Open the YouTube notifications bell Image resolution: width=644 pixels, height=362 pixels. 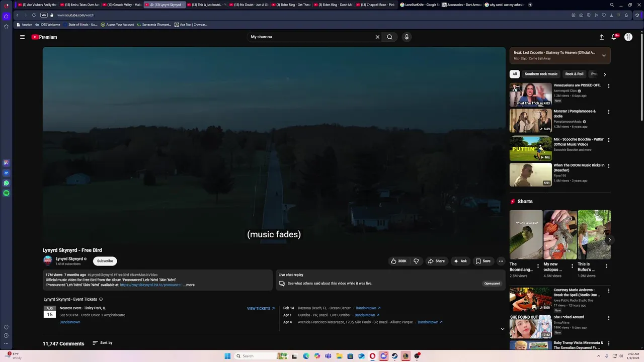[614, 37]
